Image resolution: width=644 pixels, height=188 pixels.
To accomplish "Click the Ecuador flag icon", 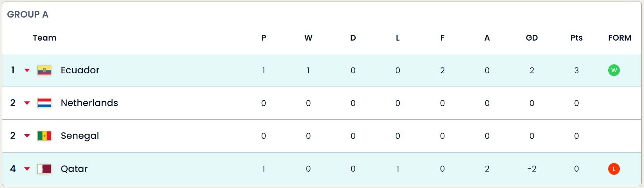I will (44, 71).
